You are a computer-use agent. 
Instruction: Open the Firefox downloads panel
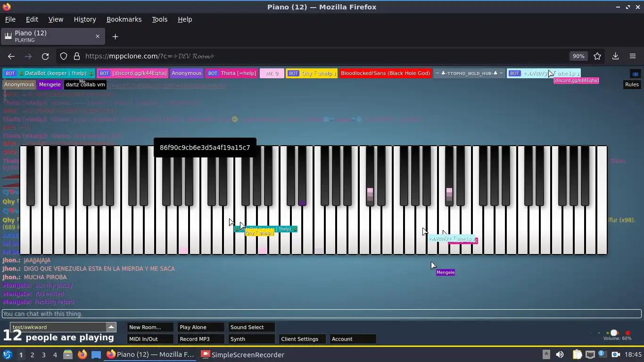click(x=615, y=56)
